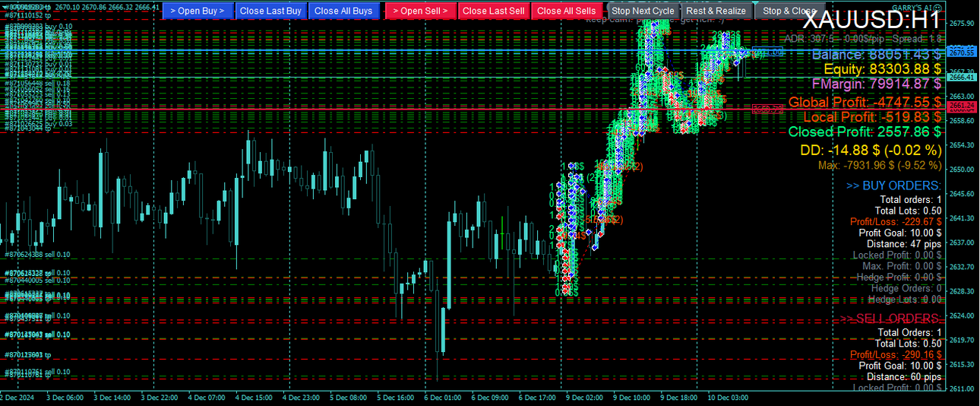Click the '5 Dec 16:00' time axis label
This screenshot has width=980, height=406.
(395, 398)
